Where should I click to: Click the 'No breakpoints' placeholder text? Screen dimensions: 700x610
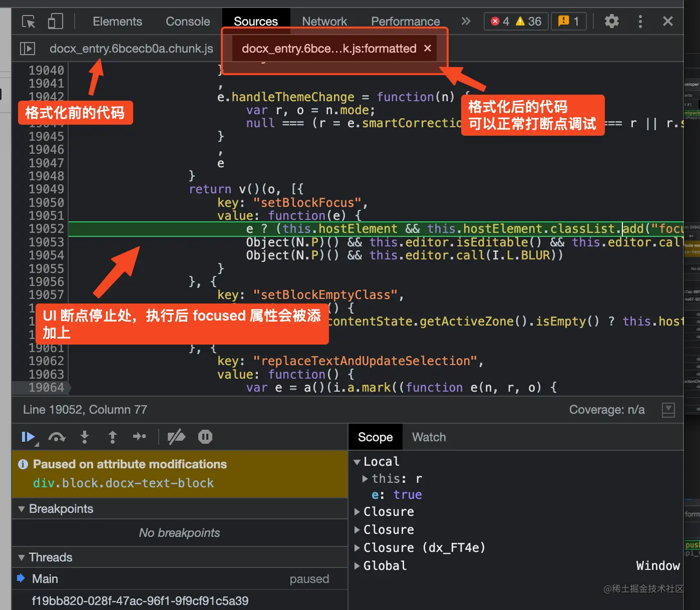[179, 533]
